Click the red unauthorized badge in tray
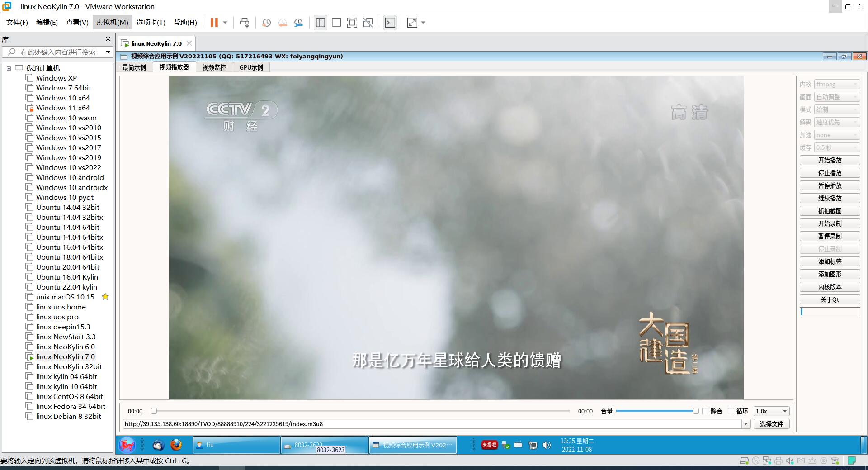The image size is (868, 470). [489, 445]
